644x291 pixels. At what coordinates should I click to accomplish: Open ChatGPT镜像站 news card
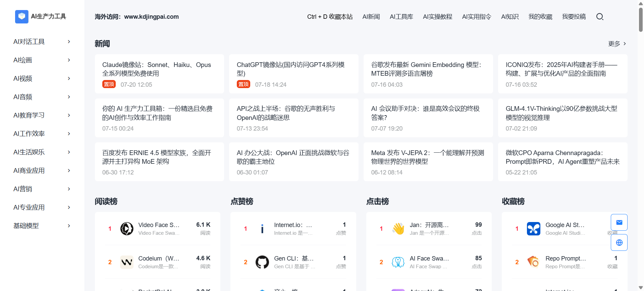pyautogui.click(x=294, y=74)
